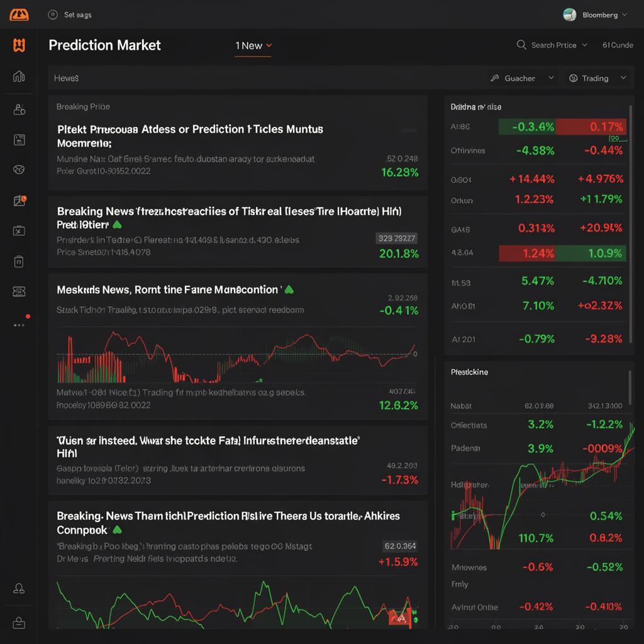Open the user profile icon near sidebar bottom

coord(19,588)
